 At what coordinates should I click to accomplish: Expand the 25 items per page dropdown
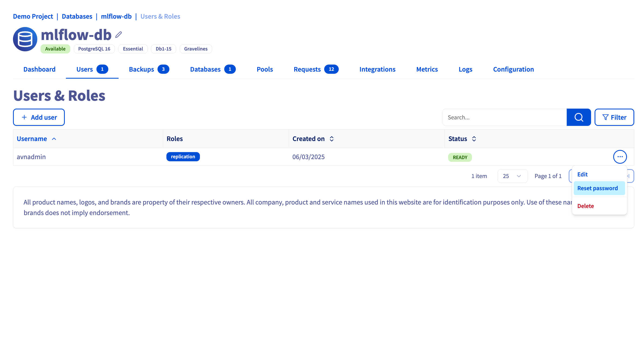pyautogui.click(x=512, y=176)
